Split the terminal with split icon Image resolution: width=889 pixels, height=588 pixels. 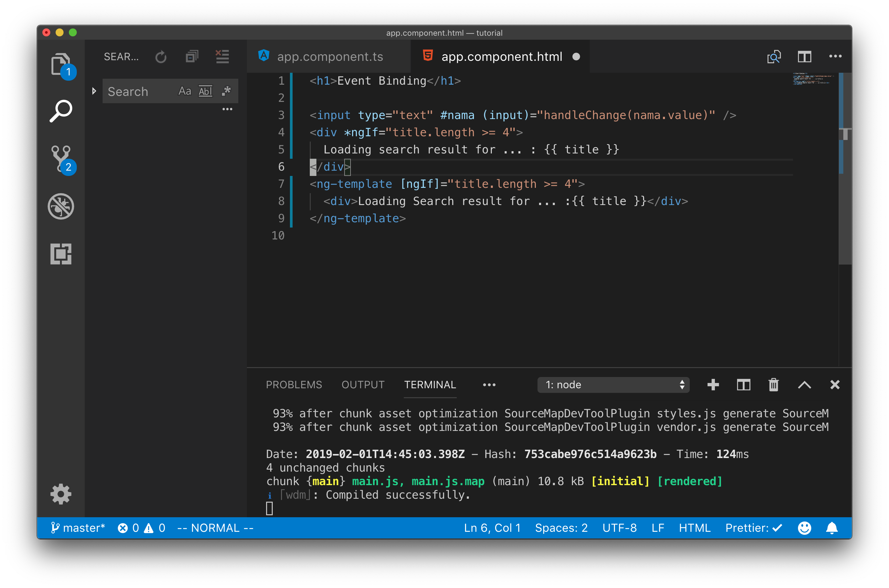[x=743, y=384]
